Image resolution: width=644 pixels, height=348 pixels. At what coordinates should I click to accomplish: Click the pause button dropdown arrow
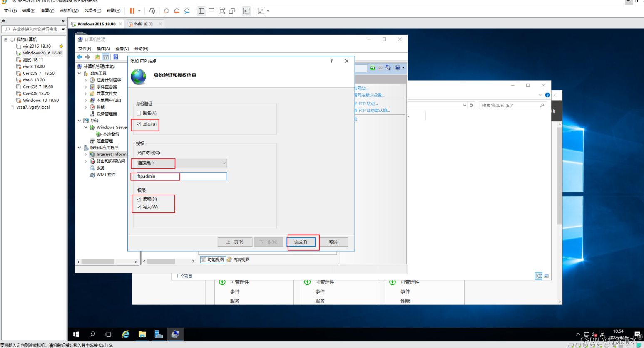139,11
